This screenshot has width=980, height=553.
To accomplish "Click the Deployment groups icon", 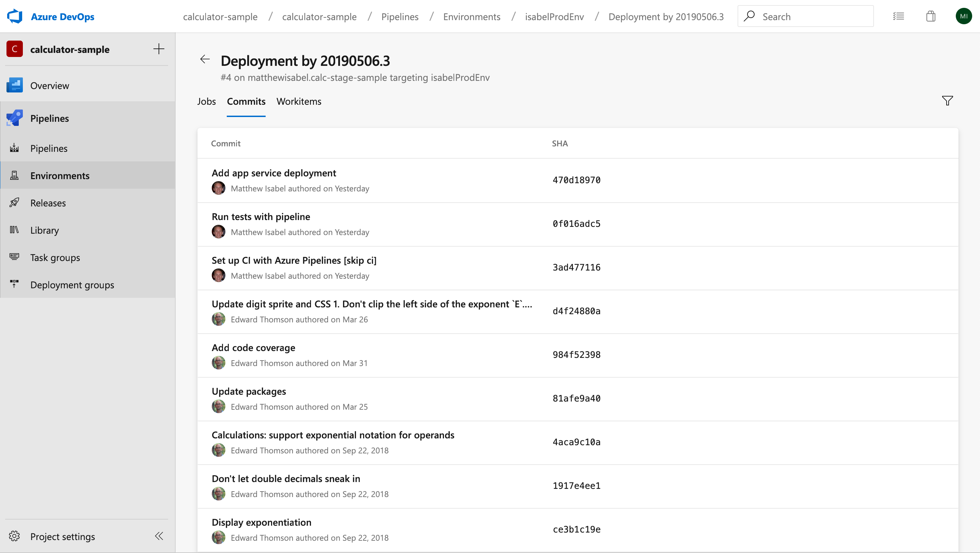I will pyautogui.click(x=14, y=284).
